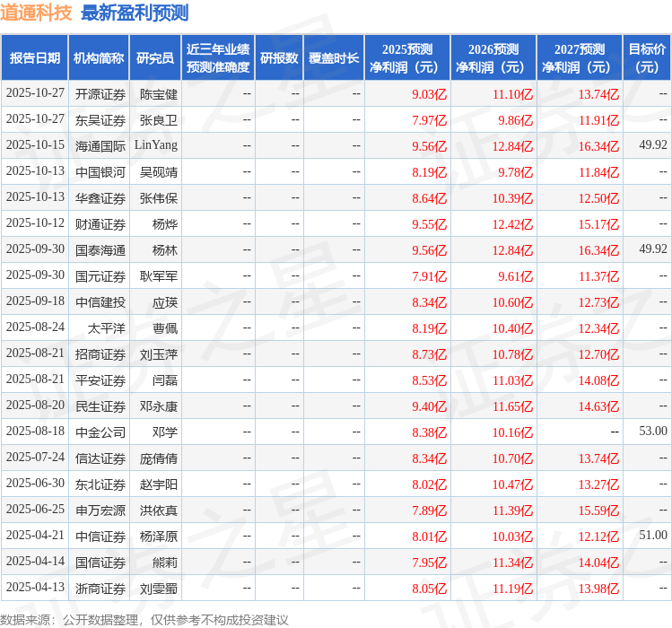Click 国泰海通 institution cell
This screenshot has height=628, width=672.
click(x=100, y=250)
